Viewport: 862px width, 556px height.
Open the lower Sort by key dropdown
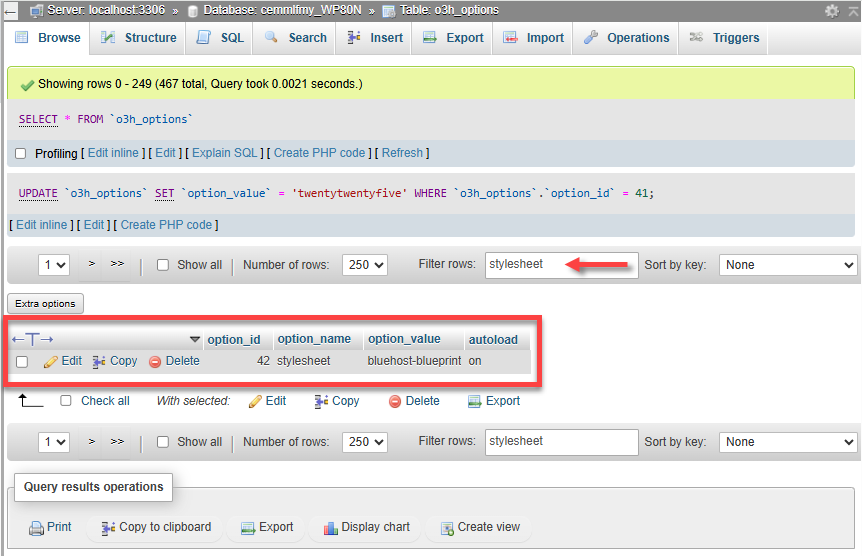(x=788, y=442)
